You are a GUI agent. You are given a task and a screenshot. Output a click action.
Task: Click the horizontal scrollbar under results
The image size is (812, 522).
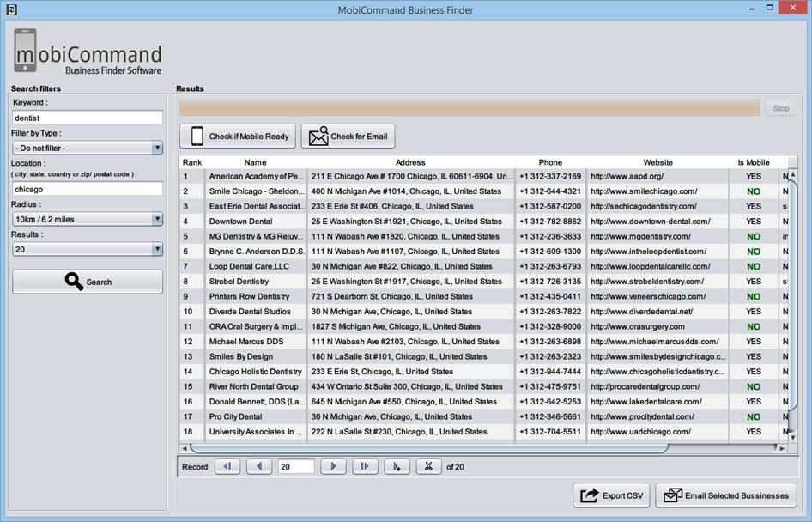click(430, 448)
